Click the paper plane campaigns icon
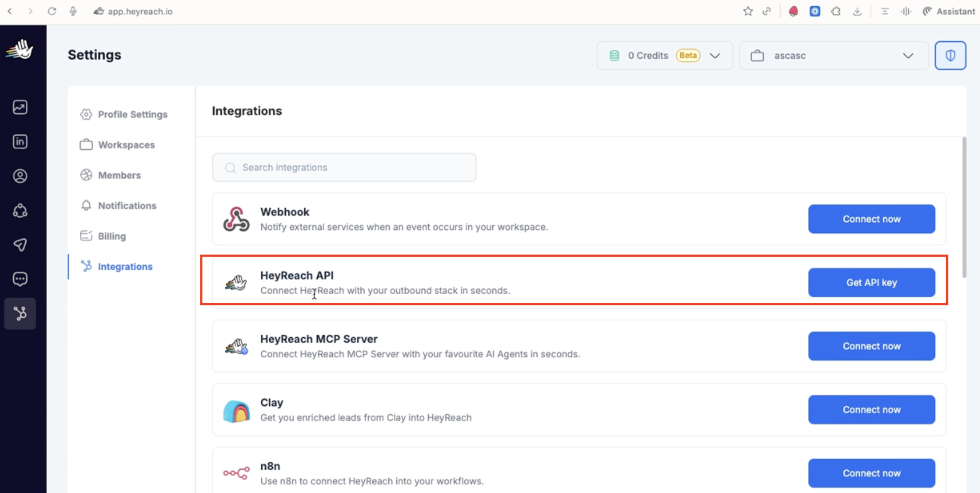The height and width of the screenshot is (493, 980). 20,244
